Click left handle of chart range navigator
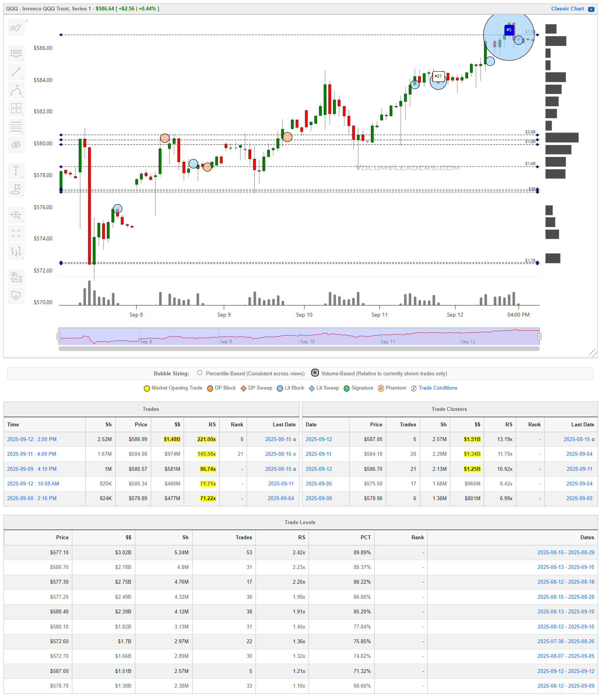This screenshot has height=700, width=600. [x=59, y=336]
